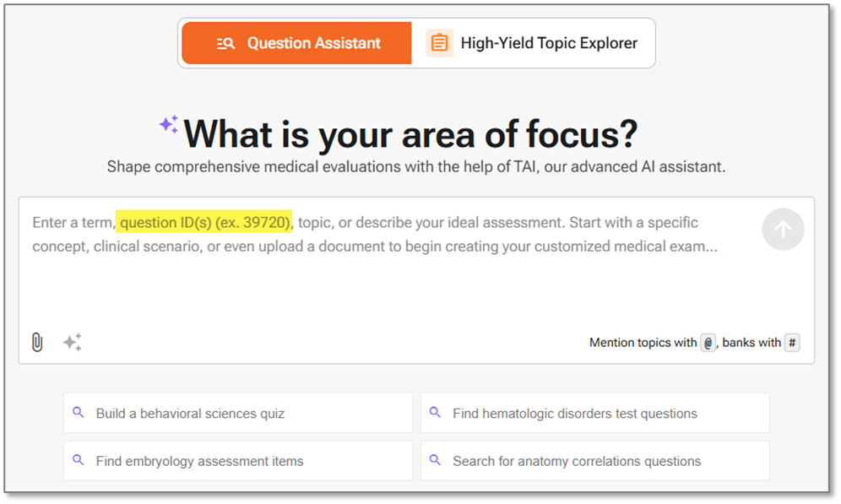Image resolution: width=841 pixels, height=504 pixels.
Task: Click magnifier icon beside hematologic disorders suggestion
Action: [x=435, y=412]
